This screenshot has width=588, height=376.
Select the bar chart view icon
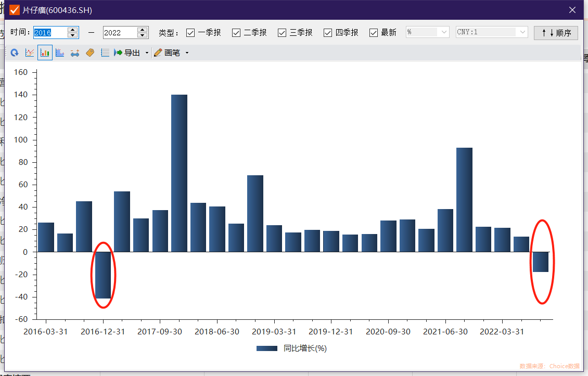point(45,53)
